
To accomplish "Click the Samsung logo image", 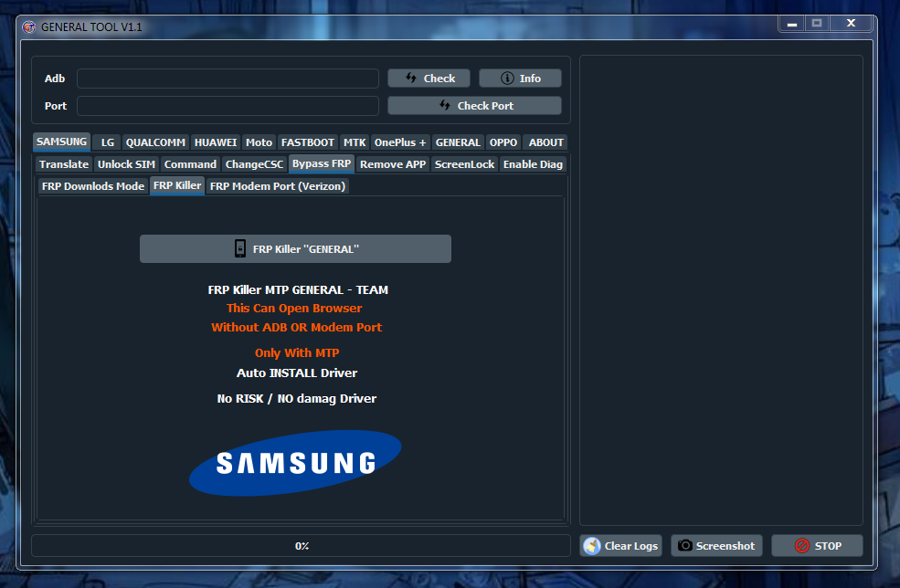I will 295,463.
